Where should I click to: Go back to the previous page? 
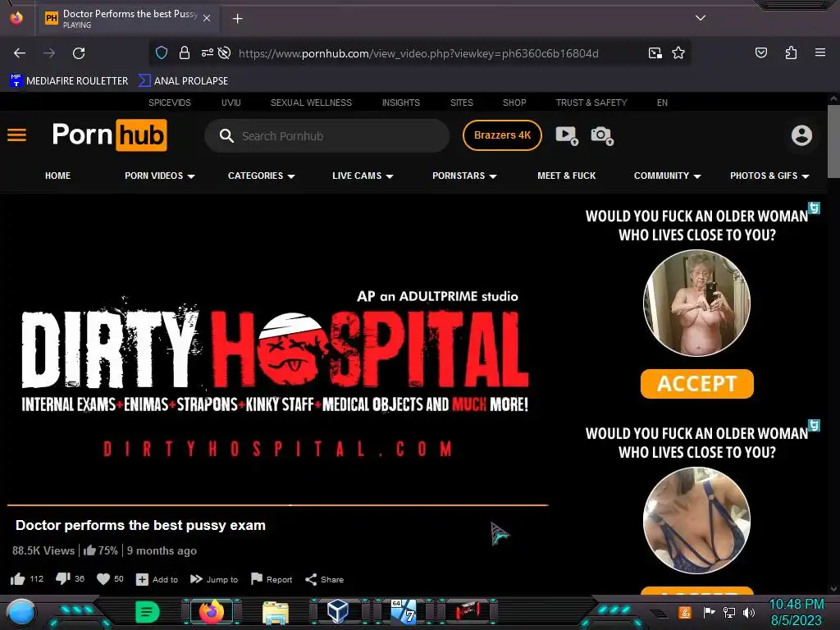click(20, 53)
